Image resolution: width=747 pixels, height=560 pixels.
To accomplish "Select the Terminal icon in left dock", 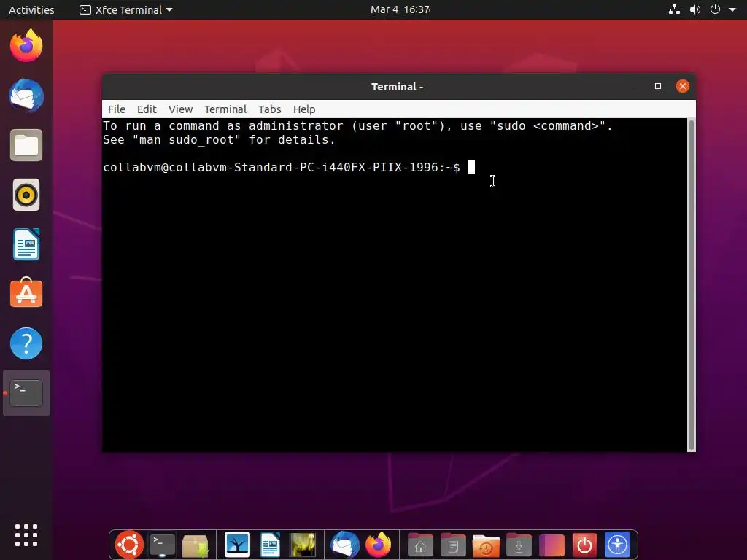I will pyautogui.click(x=26, y=393).
